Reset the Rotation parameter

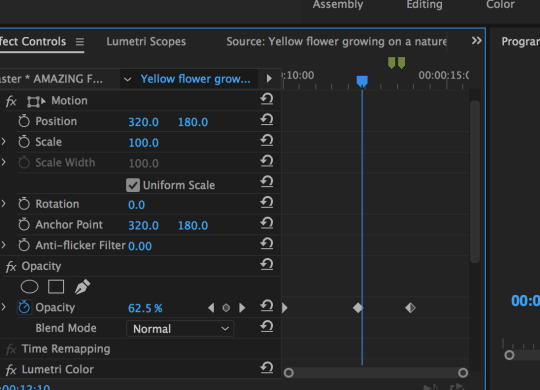267,203
